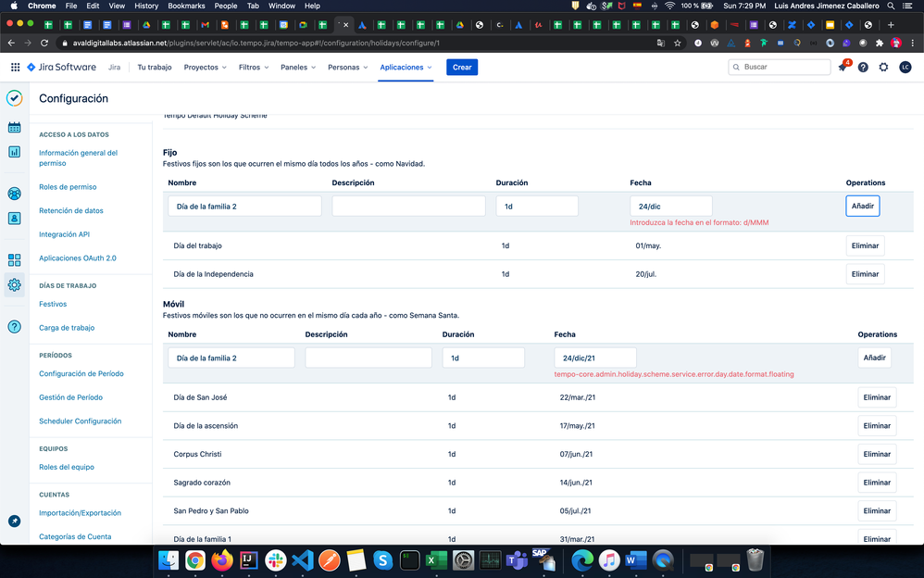Click Añadir in the Móvil holiday row
This screenshot has height=578, width=924.
(875, 358)
